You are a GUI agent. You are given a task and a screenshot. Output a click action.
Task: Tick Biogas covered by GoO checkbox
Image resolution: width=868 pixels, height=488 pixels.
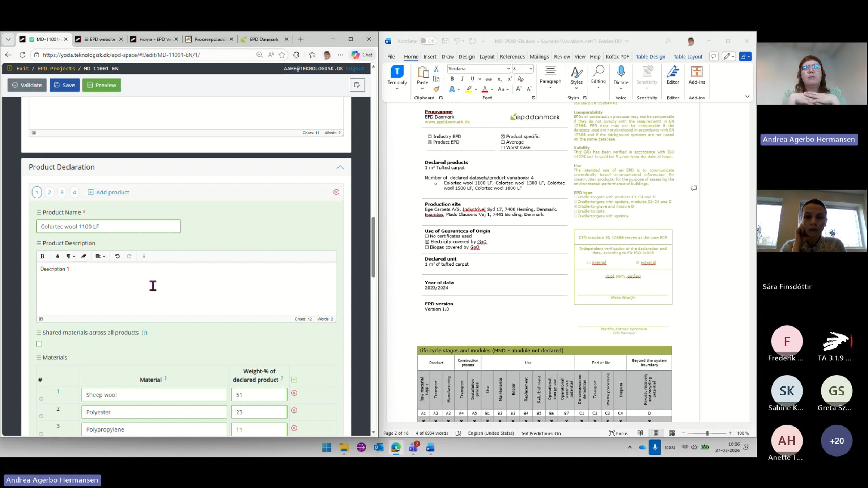pos(427,247)
